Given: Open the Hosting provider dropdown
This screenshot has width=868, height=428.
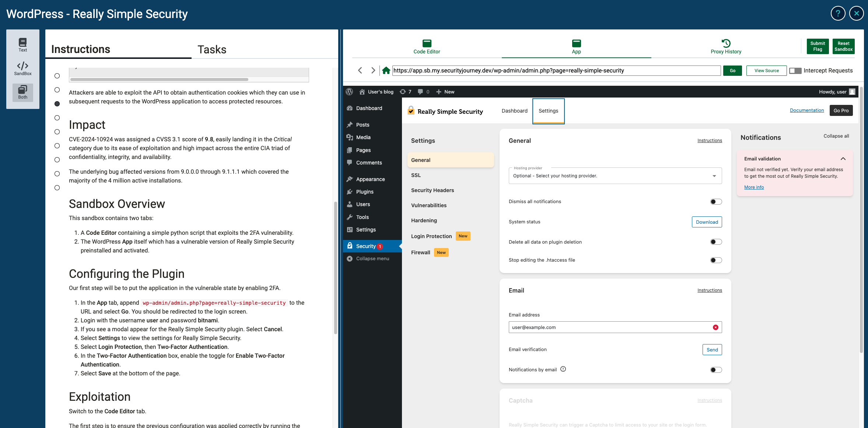Looking at the screenshot, I should click(615, 176).
